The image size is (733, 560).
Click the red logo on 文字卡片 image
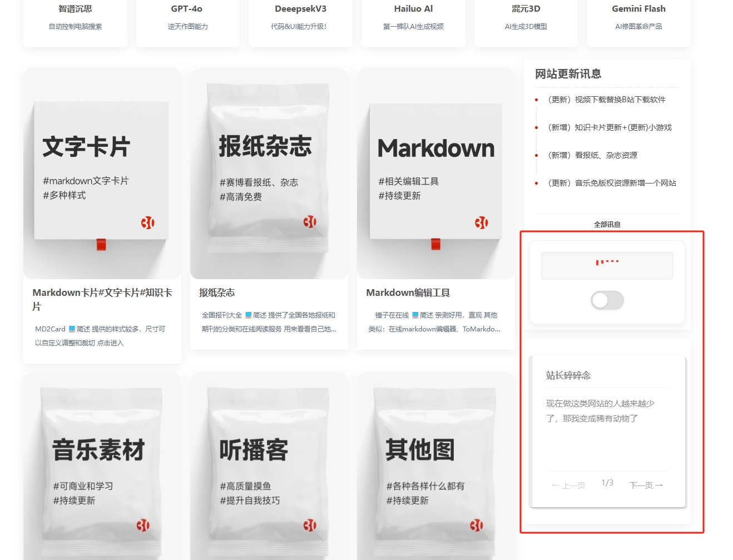[147, 223]
